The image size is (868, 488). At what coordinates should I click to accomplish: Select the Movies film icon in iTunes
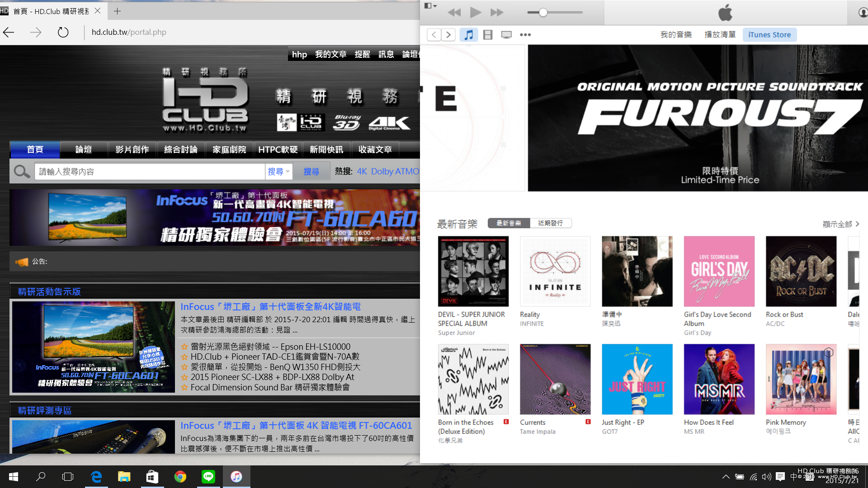point(488,35)
